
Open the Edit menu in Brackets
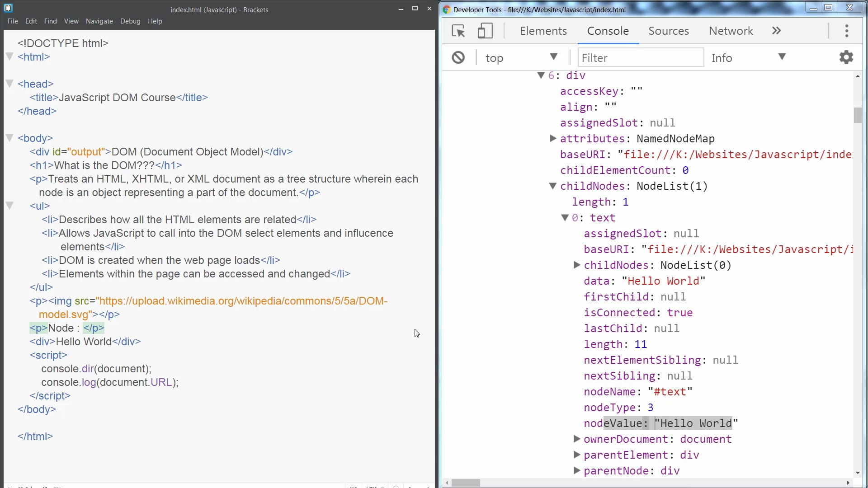(31, 21)
